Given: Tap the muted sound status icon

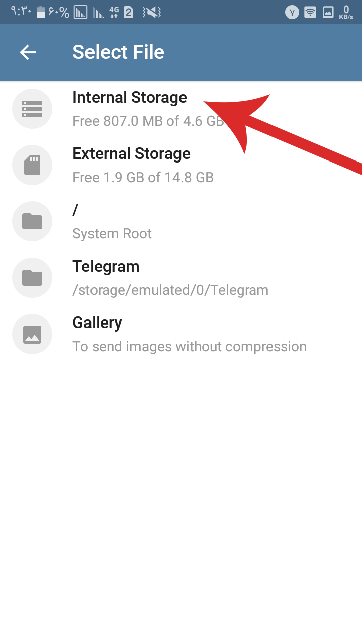Looking at the screenshot, I should click(x=151, y=12).
